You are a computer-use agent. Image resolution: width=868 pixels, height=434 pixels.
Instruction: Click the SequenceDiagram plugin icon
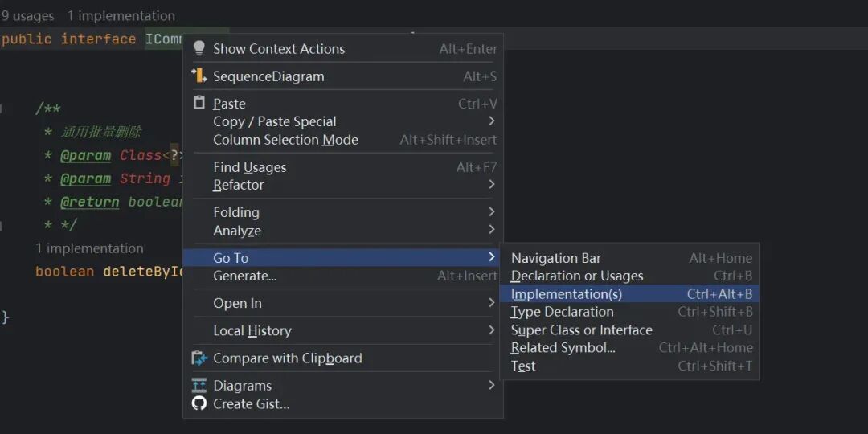pyautogui.click(x=199, y=76)
